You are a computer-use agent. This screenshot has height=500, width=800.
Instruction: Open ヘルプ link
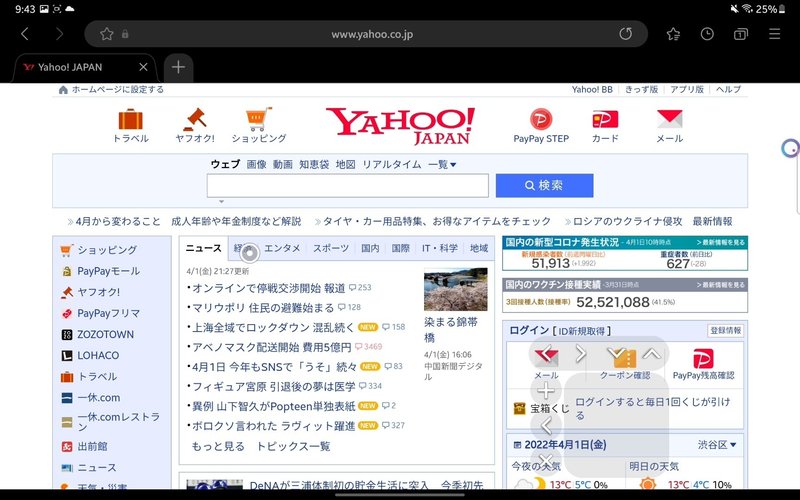728,89
